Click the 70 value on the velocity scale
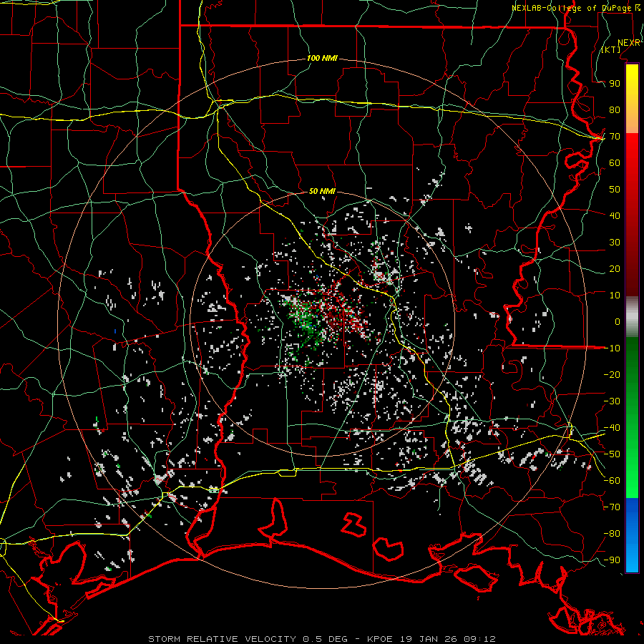This screenshot has height=644, width=644. pyautogui.click(x=615, y=137)
